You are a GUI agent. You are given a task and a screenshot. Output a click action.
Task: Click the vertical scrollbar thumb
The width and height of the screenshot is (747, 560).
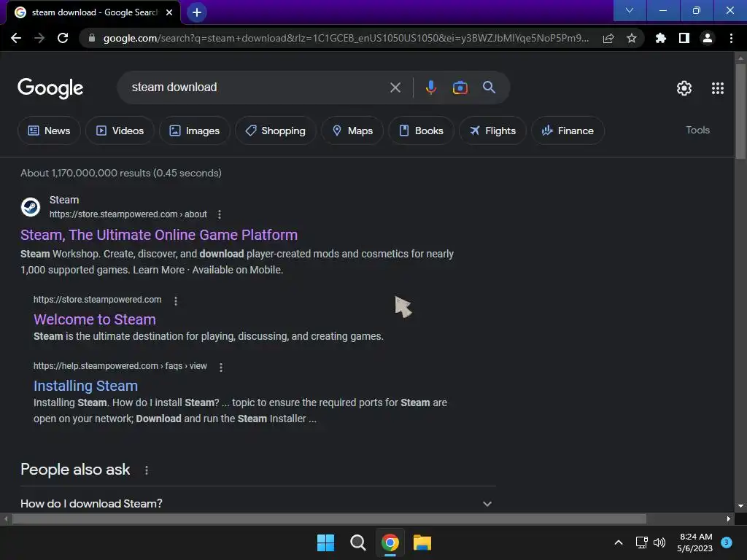click(740, 112)
